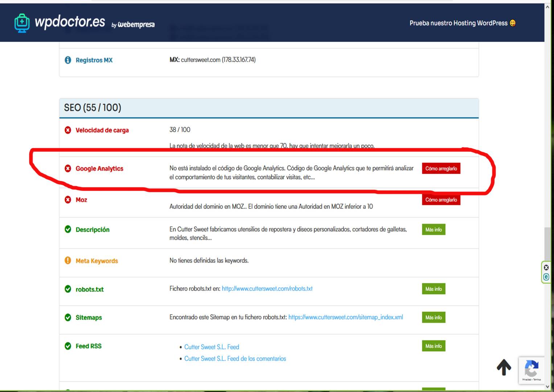This screenshot has height=392, width=554.
Task: Click the Registros MX label
Action: pos(94,60)
